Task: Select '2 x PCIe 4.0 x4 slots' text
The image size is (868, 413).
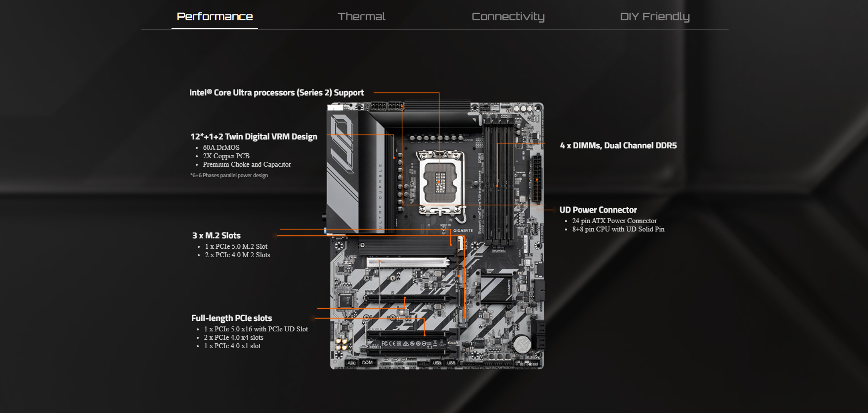Action: [233, 337]
